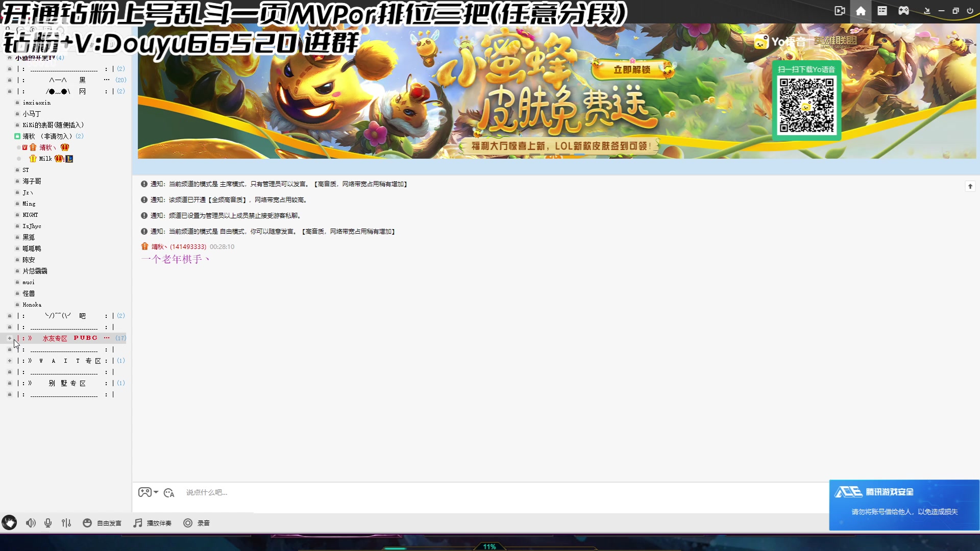Click the power/exit channel icon at top right

click(x=970, y=11)
